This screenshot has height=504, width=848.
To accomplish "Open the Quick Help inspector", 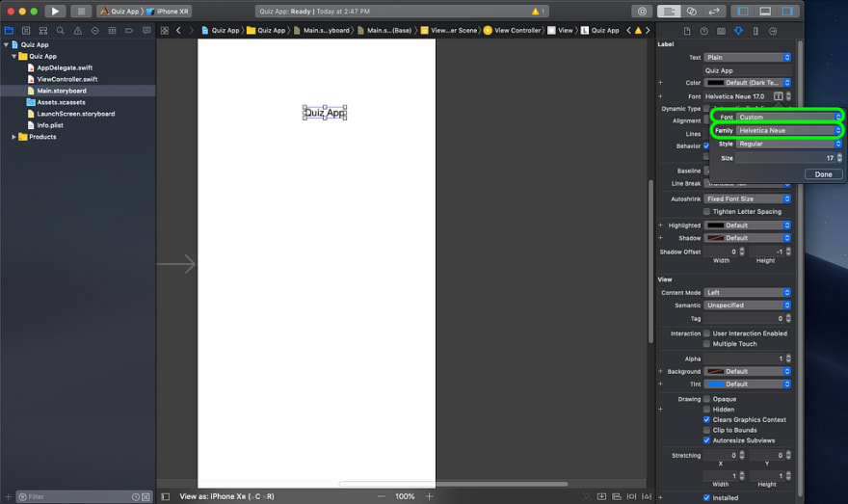I will click(x=704, y=31).
